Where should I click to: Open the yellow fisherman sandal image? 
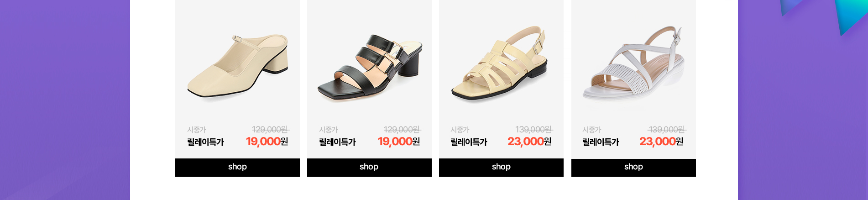[x=500, y=64]
